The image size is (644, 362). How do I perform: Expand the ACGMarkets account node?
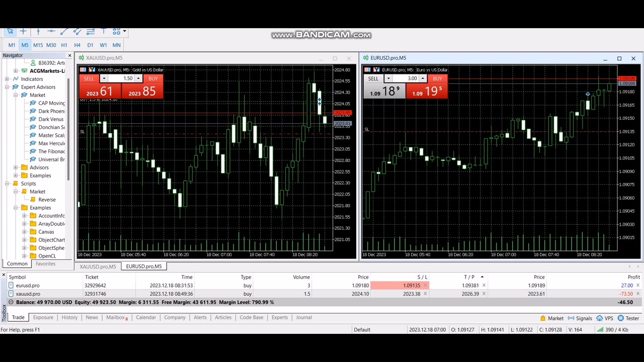pyautogui.click(x=16, y=71)
